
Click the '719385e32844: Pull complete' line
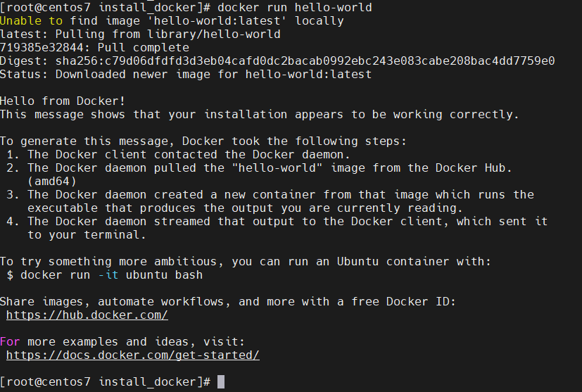(x=94, y=48)
